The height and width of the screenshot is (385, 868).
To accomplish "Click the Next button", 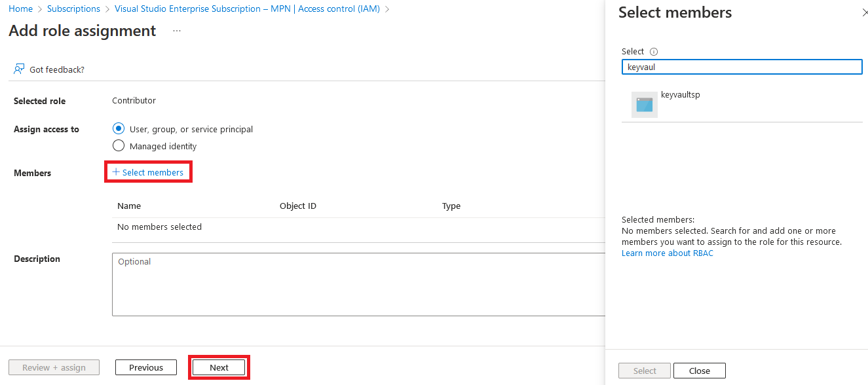I will (219, 367).
